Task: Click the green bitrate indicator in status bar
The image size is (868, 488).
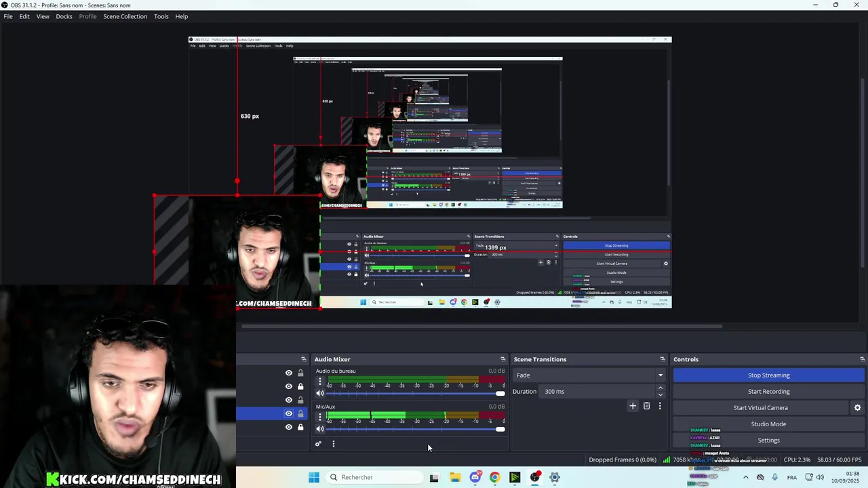Action: [667, 460]
